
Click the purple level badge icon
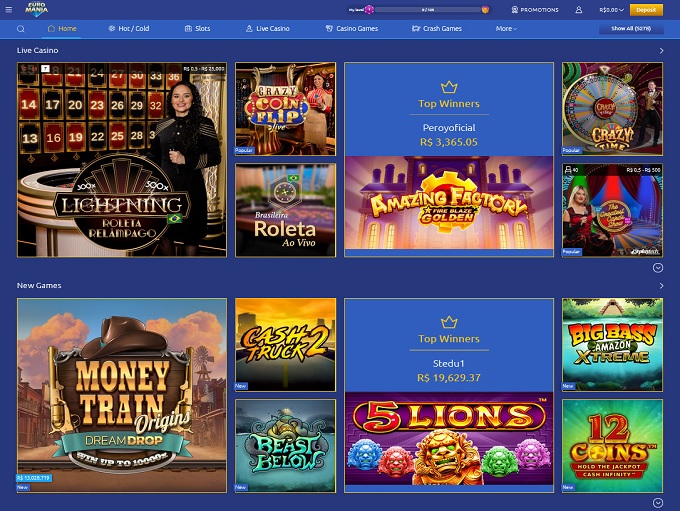[369, 10]
